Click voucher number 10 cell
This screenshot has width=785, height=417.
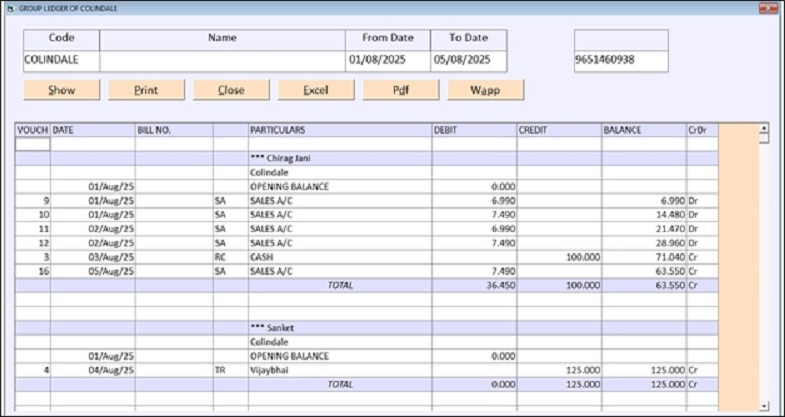33,215
